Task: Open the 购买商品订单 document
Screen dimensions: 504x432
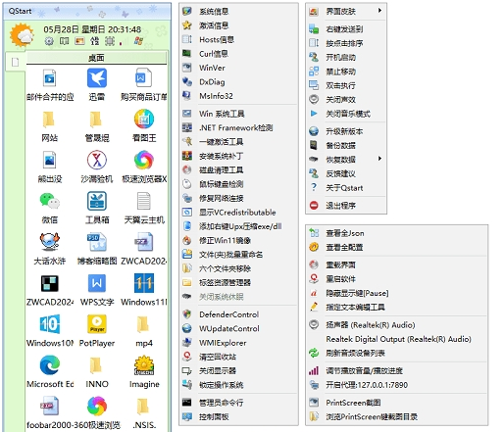Action: point(144,84)
